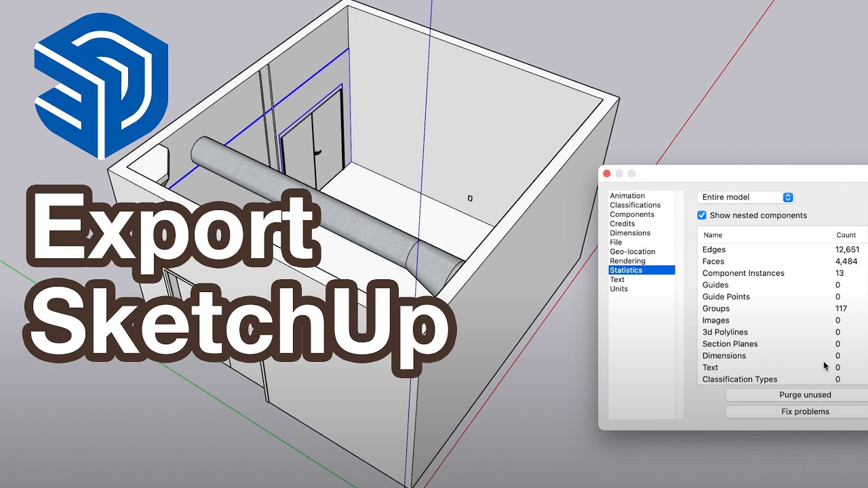This screenshot has width=868, height=488.
Task: Close the Model Info window
Action: click(607, 174)
